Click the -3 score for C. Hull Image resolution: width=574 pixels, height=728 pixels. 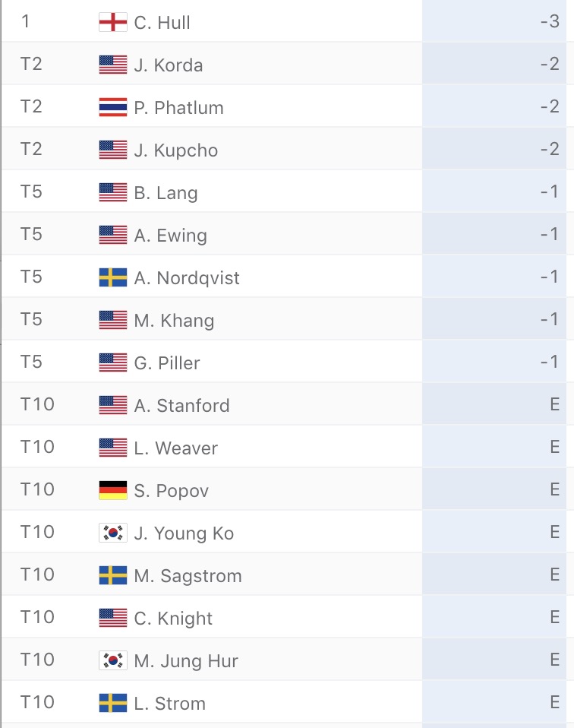(x=550, y=21)
